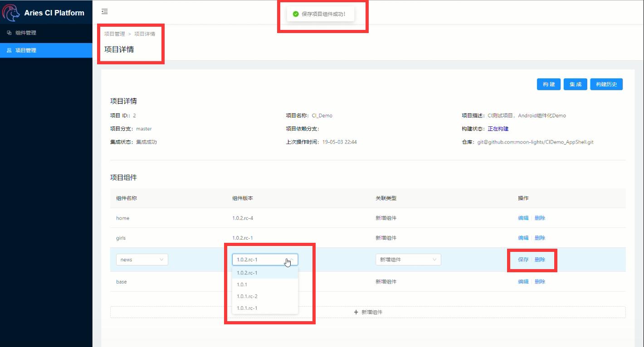Open 项目管理 in the sidebar
Viewport: 644px width, 347px height.
point(46,50)
